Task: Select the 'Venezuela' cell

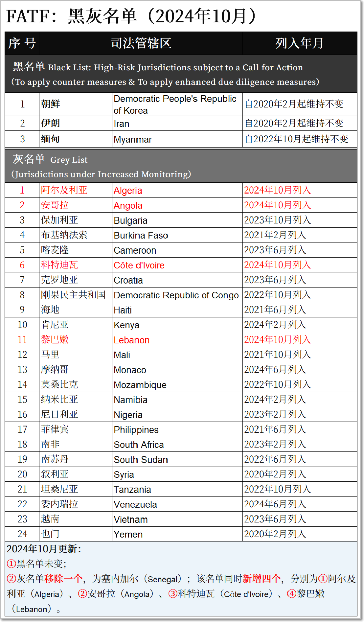Action: point(177,504)
